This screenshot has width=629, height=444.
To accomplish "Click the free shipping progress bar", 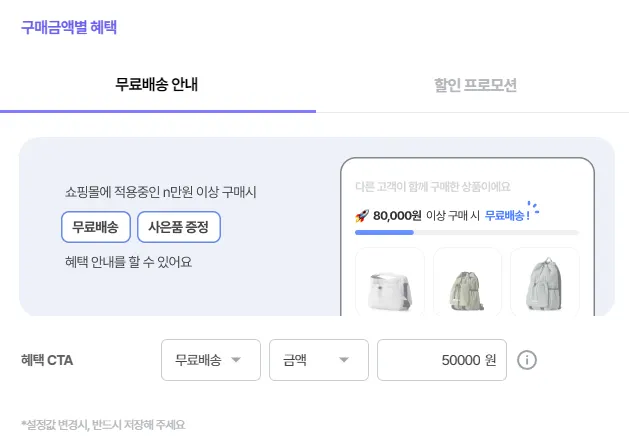I will click(452, 232).
